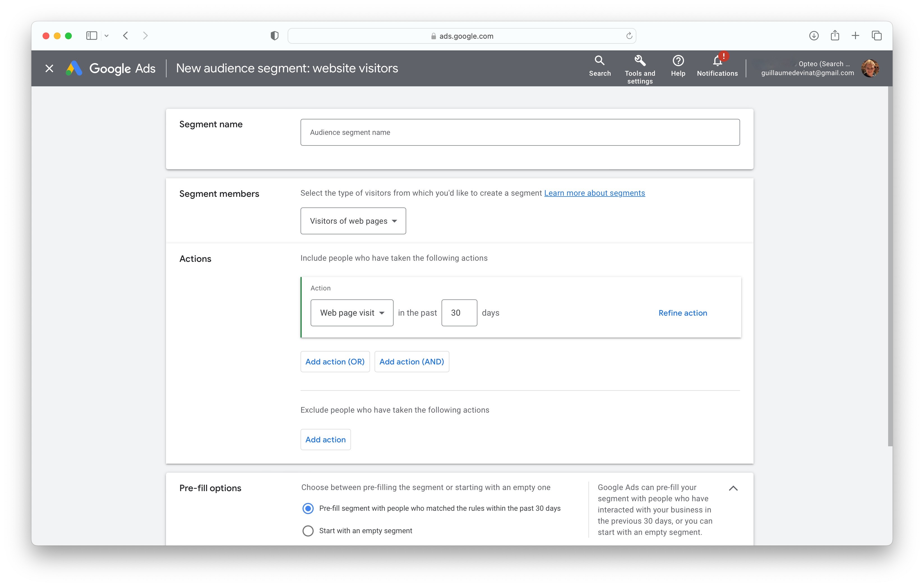The height and width of the screenshot is (587, 924).
Task: Collapse the Pre-fill options help panel
Action: [733, 488]
